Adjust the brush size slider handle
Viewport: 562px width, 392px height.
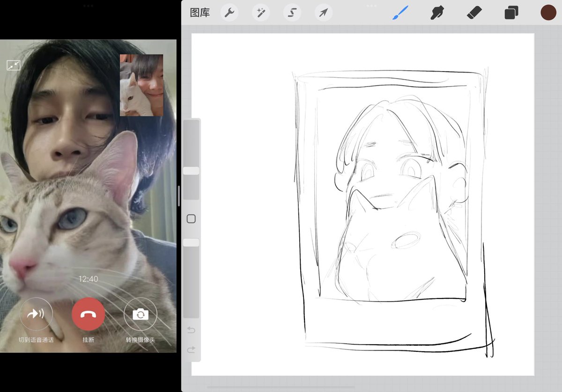tap(191, 171)
